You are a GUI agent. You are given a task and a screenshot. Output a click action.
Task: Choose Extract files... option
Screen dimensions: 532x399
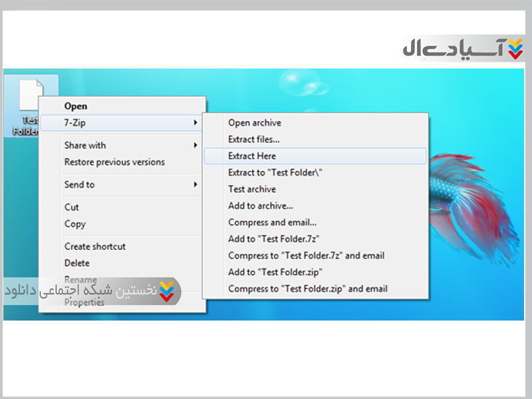pos(254,140)
